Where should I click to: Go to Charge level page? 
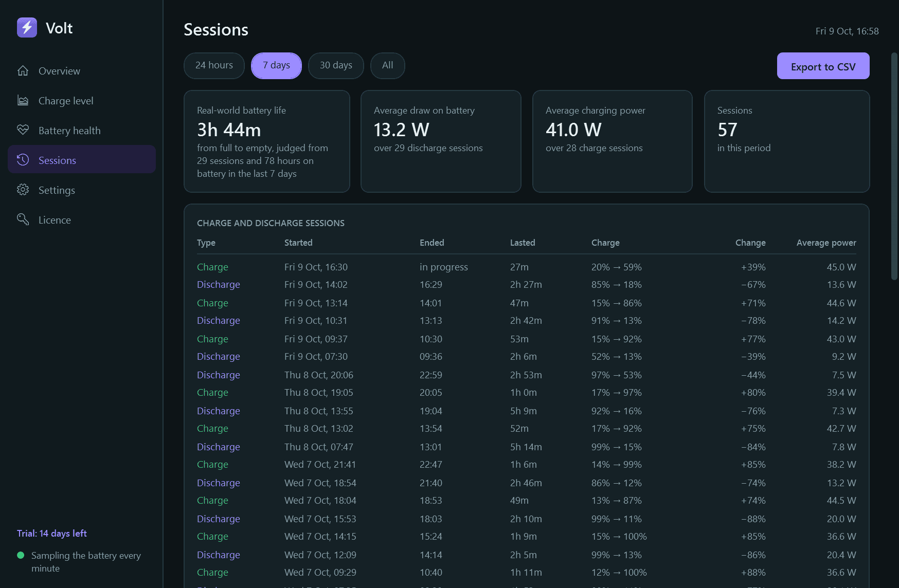82,101
